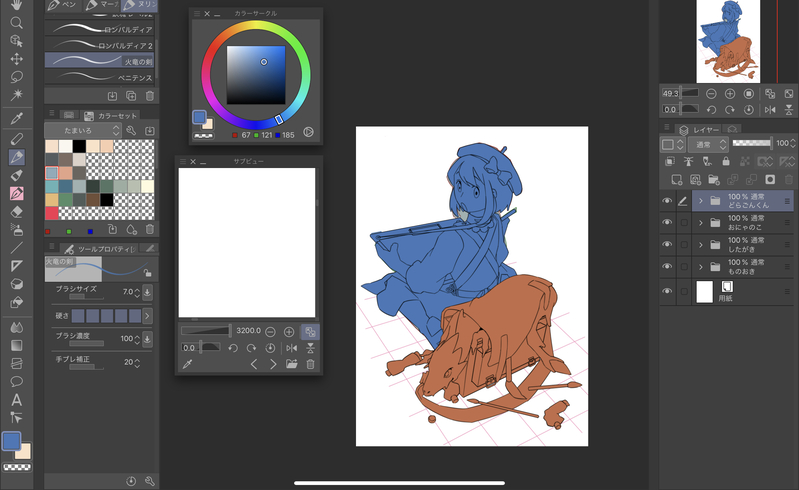Screen dimensions: 799x490
Task: Select the ベニテンス brush
Action: click(x=100, y=77)
